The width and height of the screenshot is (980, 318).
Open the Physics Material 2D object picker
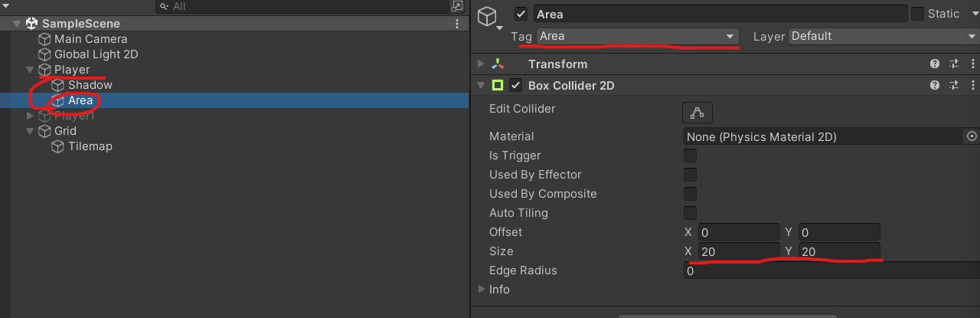(x=972, y=136)
